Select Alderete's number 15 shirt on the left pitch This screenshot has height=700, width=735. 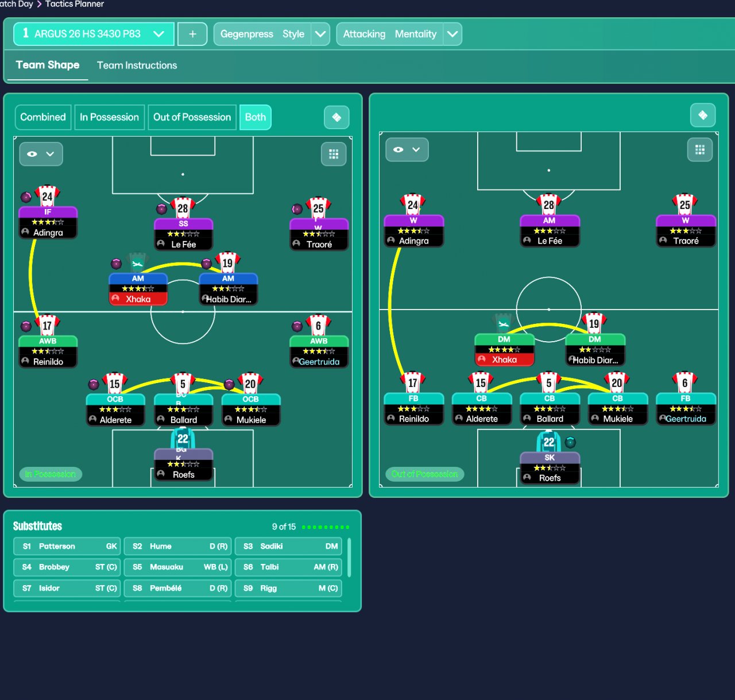(x=115, y=383)
